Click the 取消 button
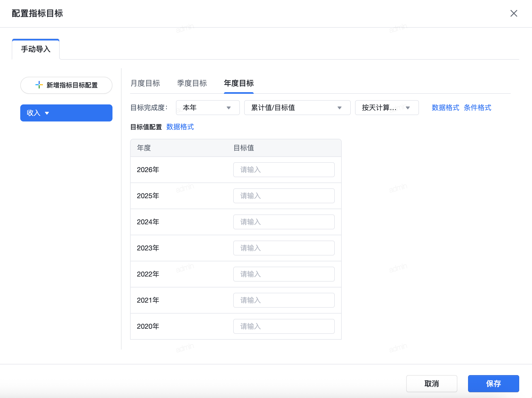 [432, 384]
